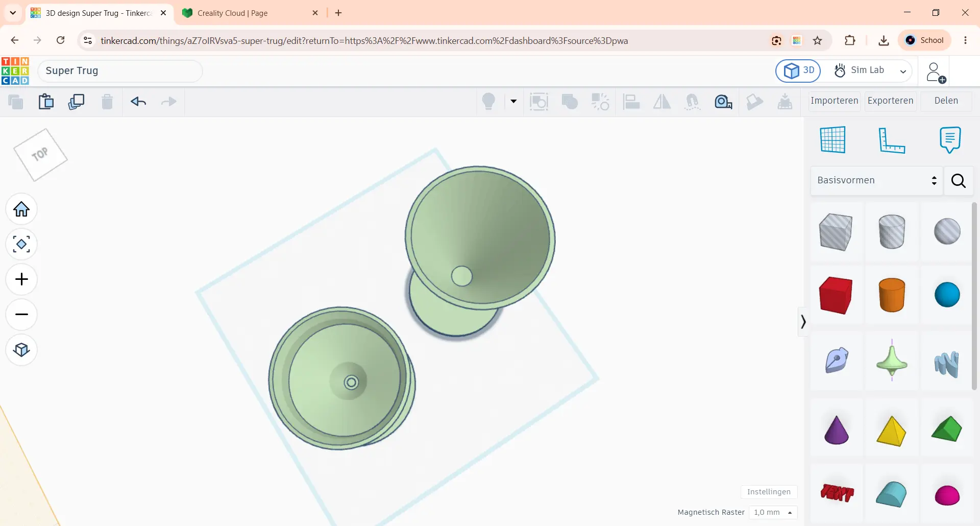Reload the Tinkercad page
This screenshot has height=526, width=980.
(60, 40)
